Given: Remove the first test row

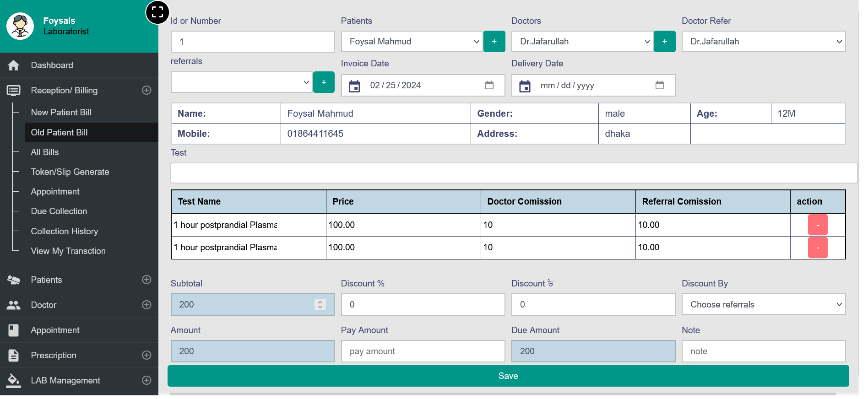Looking at the screenshot, I should (818, 225).
